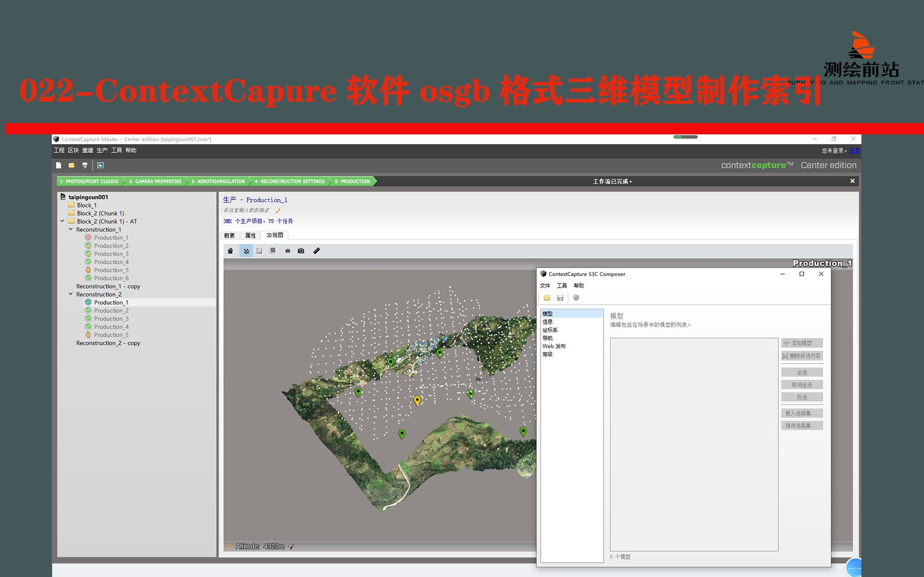Click step 1- PHOTOS/POINT CLOUDS

tap(89, 181)
